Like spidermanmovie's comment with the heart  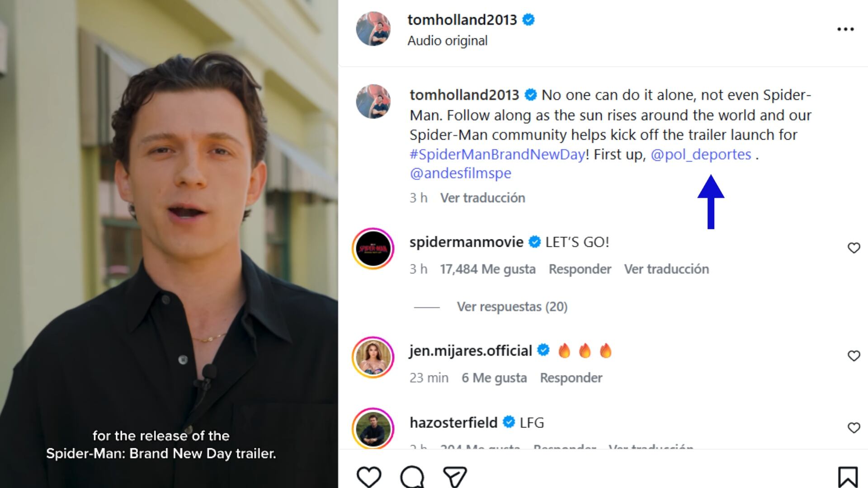(854, 248)
